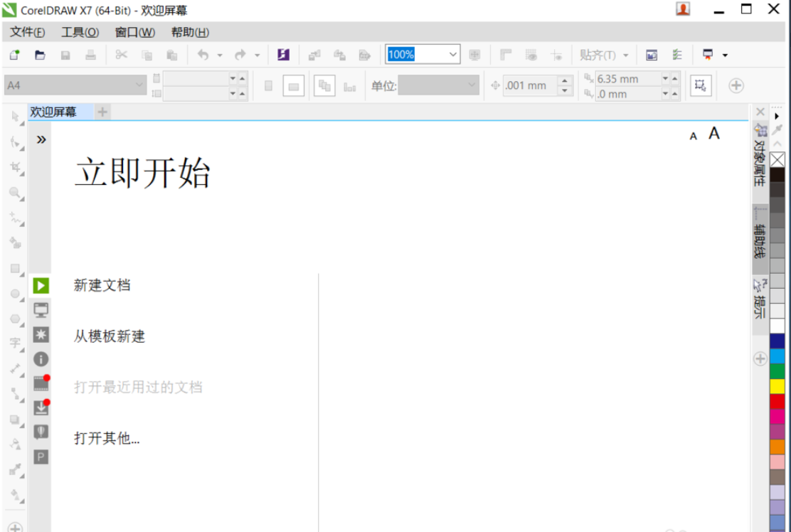791x532 pixels.
Task: Open the Workspace monitor icon in welcome sidebar
Action: click(x=41, y=309)
